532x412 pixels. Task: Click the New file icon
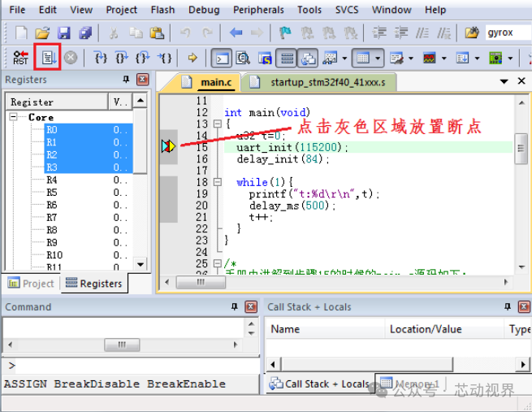pos(21,33)
